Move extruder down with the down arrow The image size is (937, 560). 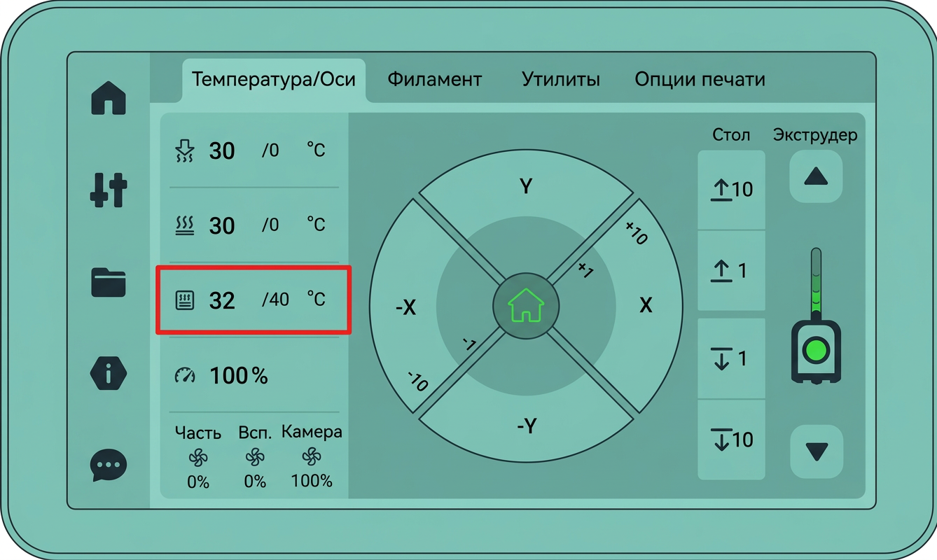(816, 451)
